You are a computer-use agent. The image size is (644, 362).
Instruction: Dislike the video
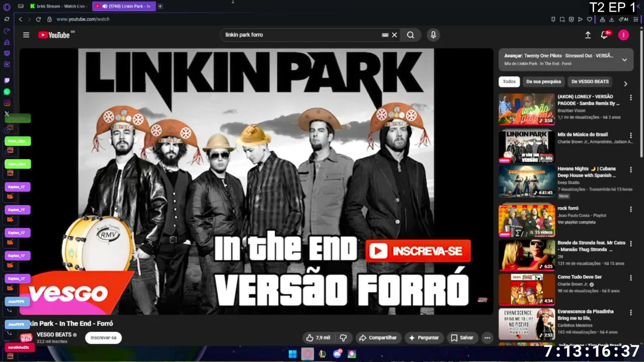(x=344, y=338)
